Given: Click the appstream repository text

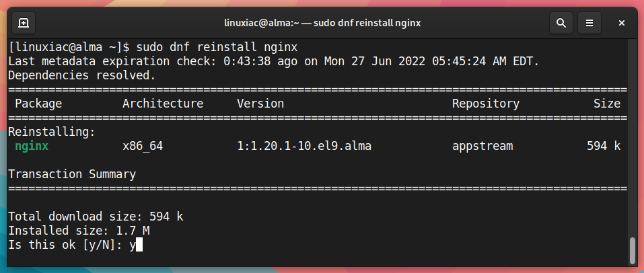Looking at the screenshot, I should pos(482,146).
